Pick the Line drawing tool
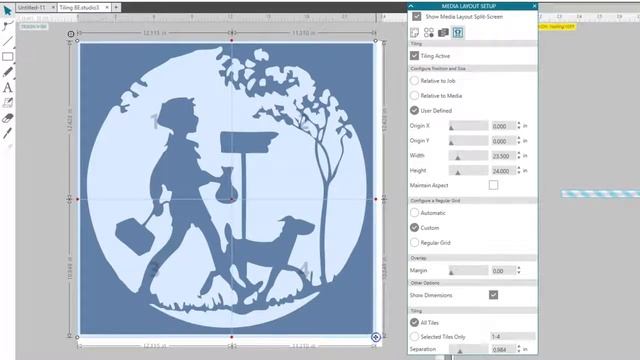The width and height of the screenshot is (640, 360). tap(7, 41)
